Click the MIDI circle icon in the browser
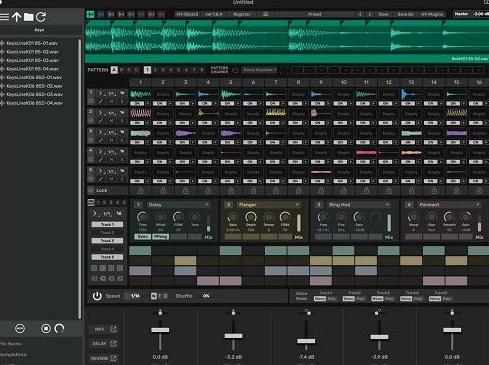 pos(20,329)
